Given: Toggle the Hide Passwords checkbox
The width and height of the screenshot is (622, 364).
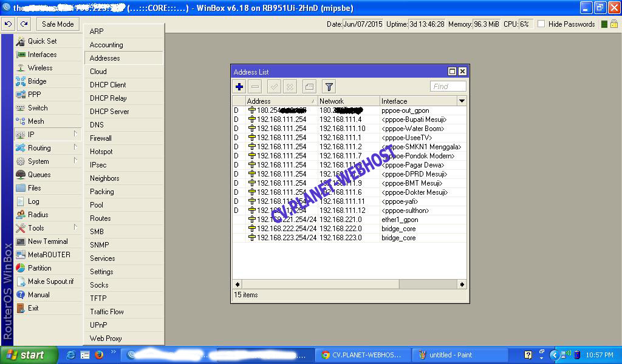Looking at the screenshot, I should tap(542, 24).
